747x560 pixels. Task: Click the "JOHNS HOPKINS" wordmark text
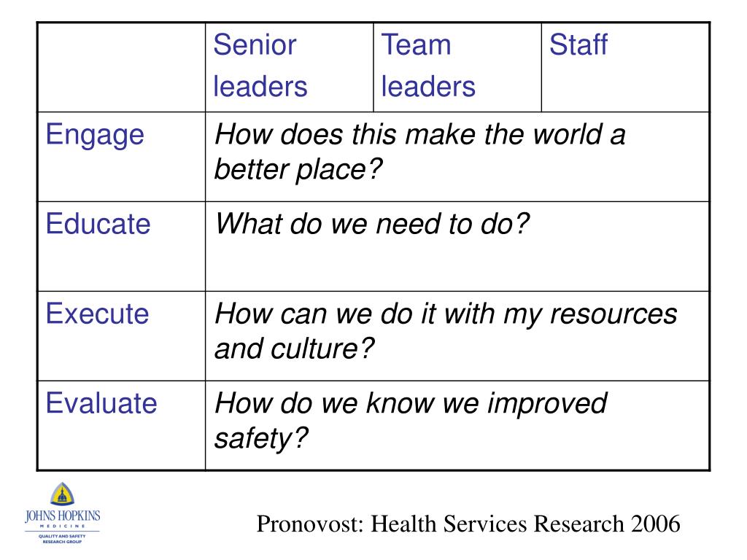coord(62,516)
